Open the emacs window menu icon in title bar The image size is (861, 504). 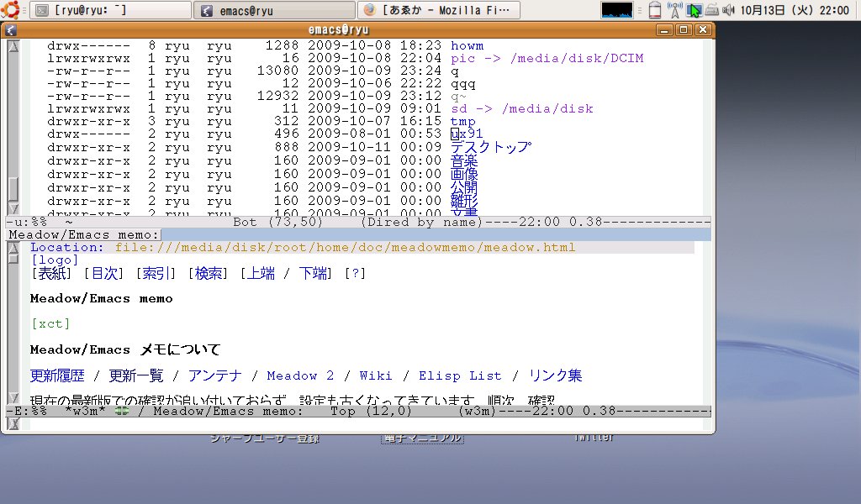[x=11, y=30]
